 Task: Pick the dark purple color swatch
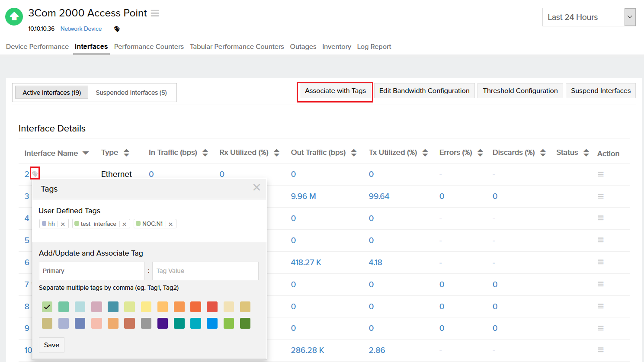pyautogui.click(x=163, y=324)
